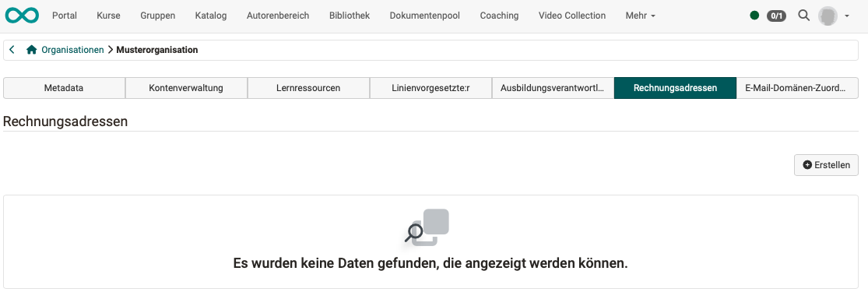868x299 pixels.
Task: Open the Katalog navigation item
Action: point(211,16)
